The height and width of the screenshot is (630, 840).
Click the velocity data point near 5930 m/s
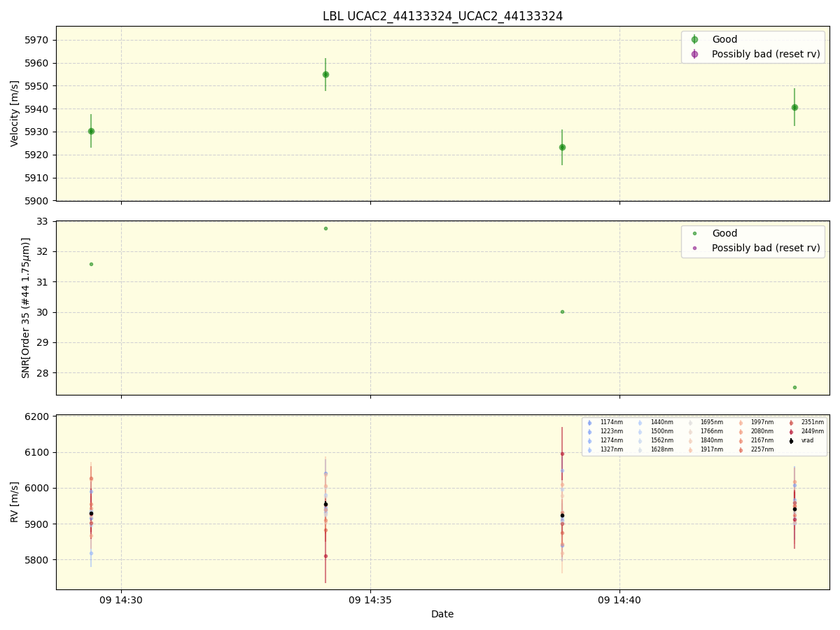click(91, 131)
